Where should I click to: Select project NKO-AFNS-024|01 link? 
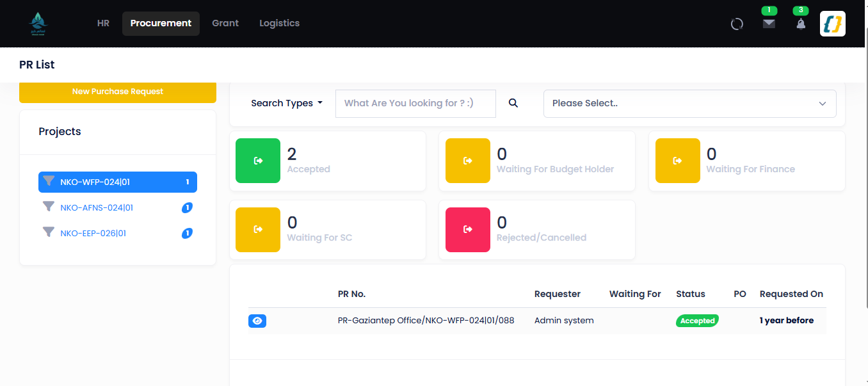pos(97,207)
